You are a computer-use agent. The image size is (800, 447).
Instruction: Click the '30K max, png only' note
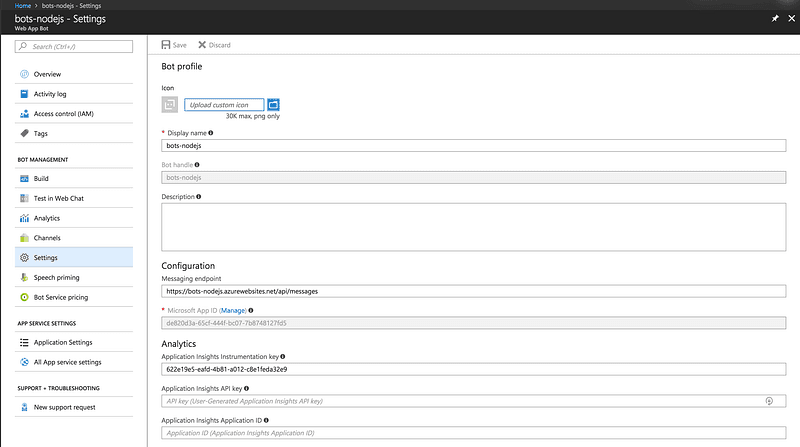(x=253, y=116)
